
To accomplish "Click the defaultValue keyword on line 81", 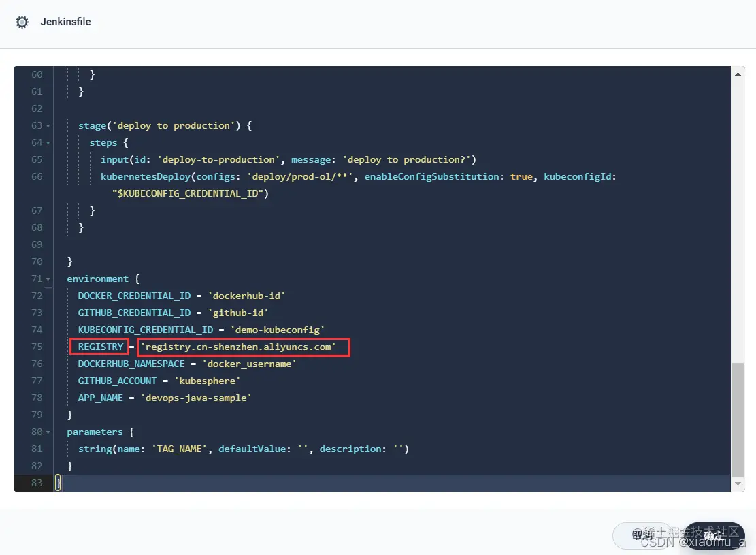I will [x=252, y=449].
